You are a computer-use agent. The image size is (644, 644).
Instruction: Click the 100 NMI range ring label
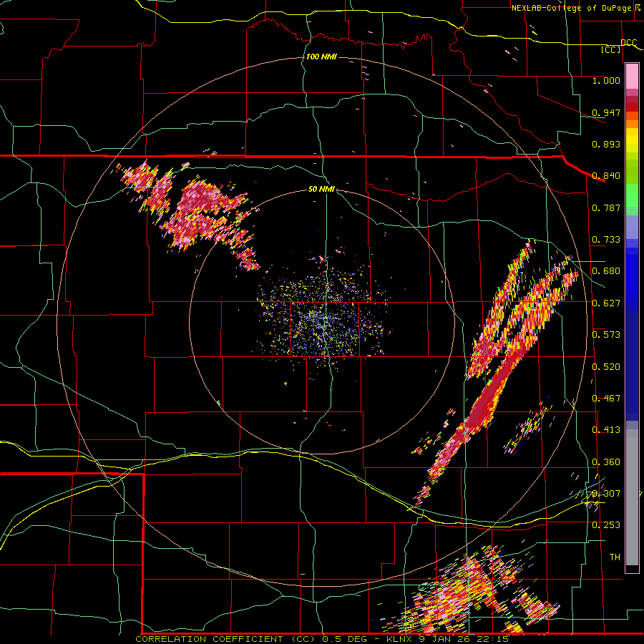(x=321, y=57)
